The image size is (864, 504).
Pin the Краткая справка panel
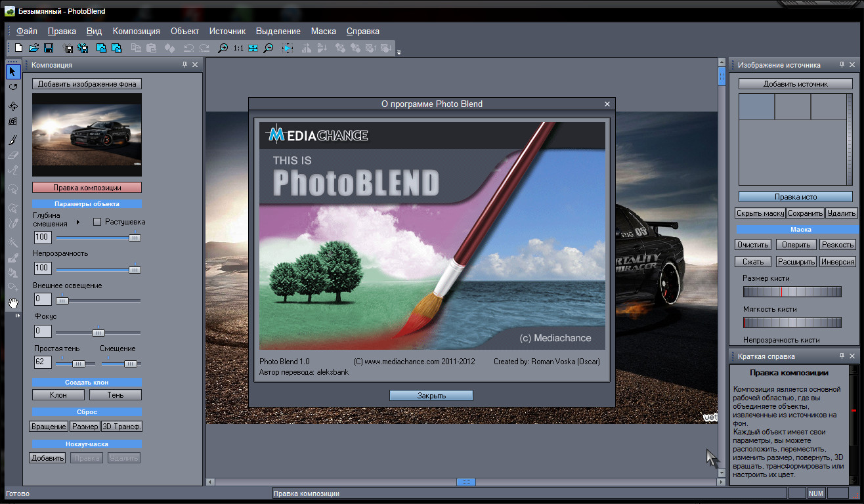pyautogui.click(x=842, y=356)
